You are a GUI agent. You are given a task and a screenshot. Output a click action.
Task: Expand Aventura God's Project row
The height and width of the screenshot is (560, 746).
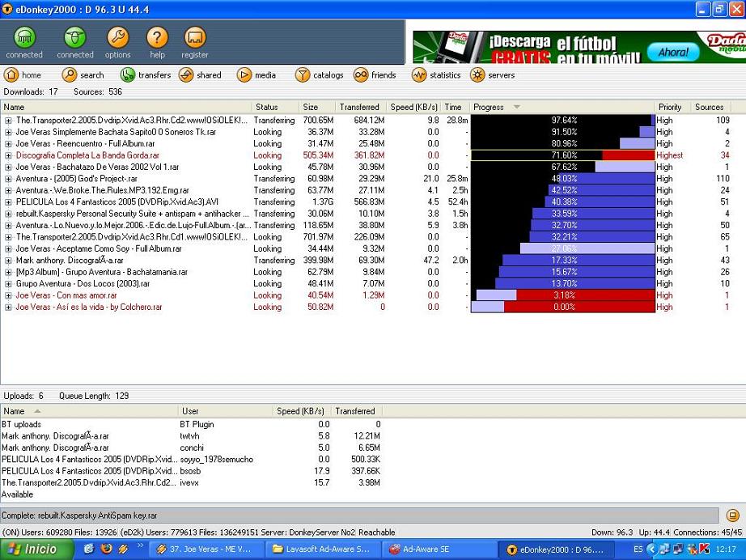[x=8, y=179]
